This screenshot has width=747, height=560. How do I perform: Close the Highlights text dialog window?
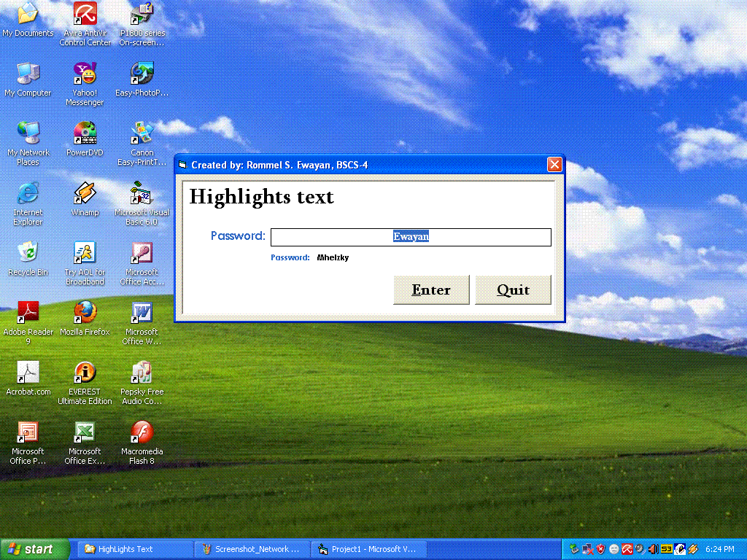554,165
